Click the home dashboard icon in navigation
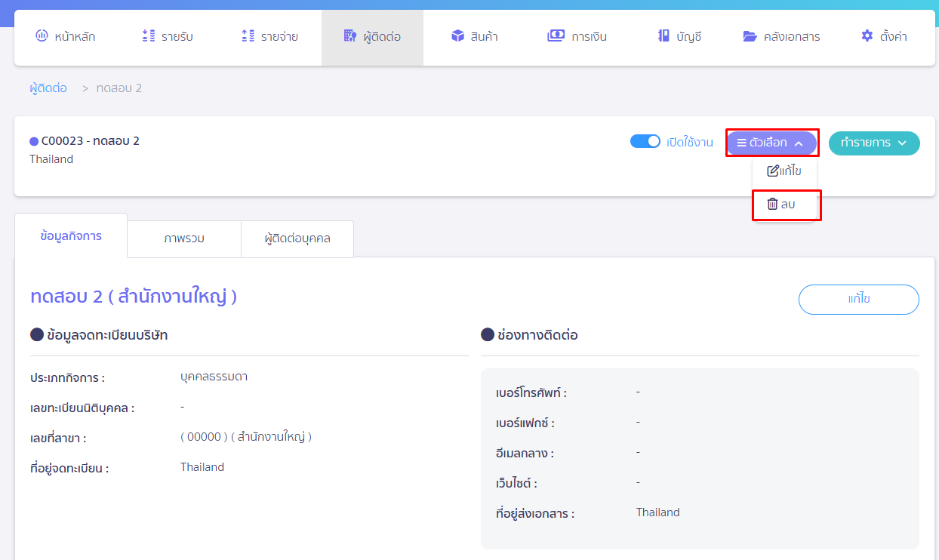The image size is (939, 560). 42,36
